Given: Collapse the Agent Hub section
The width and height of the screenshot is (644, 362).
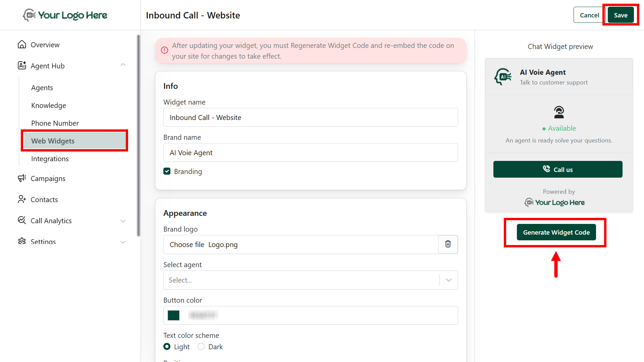Looking at the screenshot, I should (x=123, y=65).
